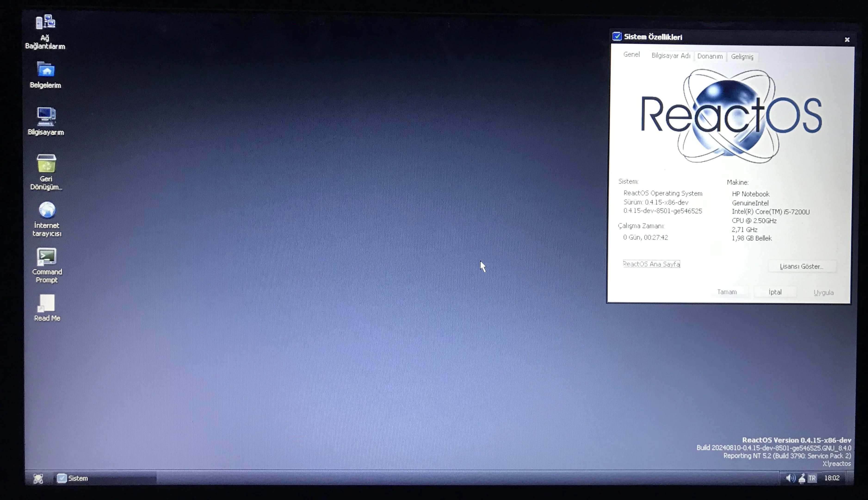Click the '0 Gün, 00:27:42' uptime text

click(645, 237)
